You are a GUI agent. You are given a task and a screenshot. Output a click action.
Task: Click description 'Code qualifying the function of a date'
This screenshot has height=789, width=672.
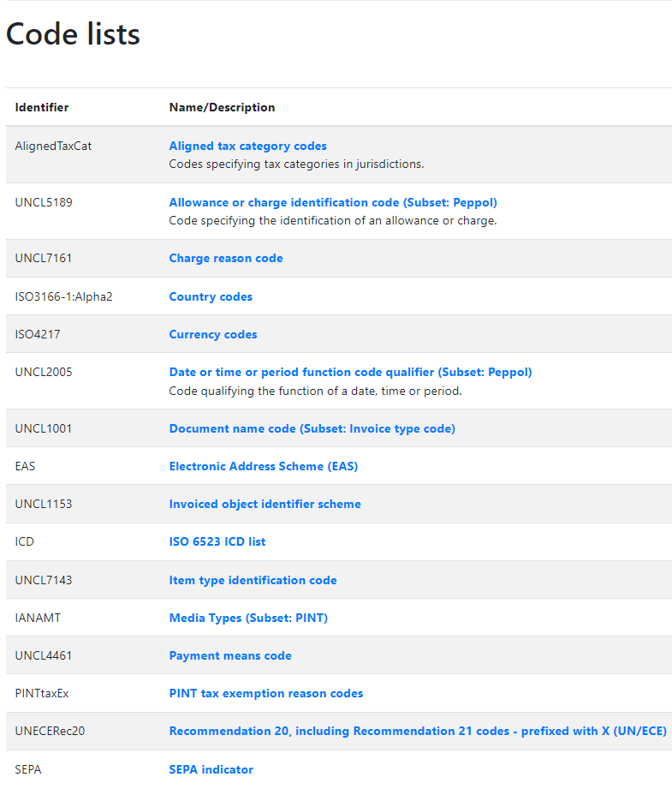click(x=315, y=391)
